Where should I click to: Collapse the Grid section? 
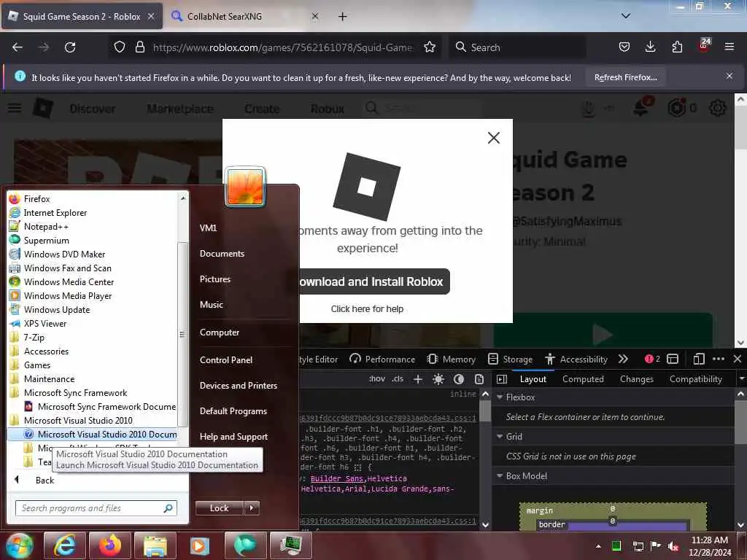tap(500, 437)
